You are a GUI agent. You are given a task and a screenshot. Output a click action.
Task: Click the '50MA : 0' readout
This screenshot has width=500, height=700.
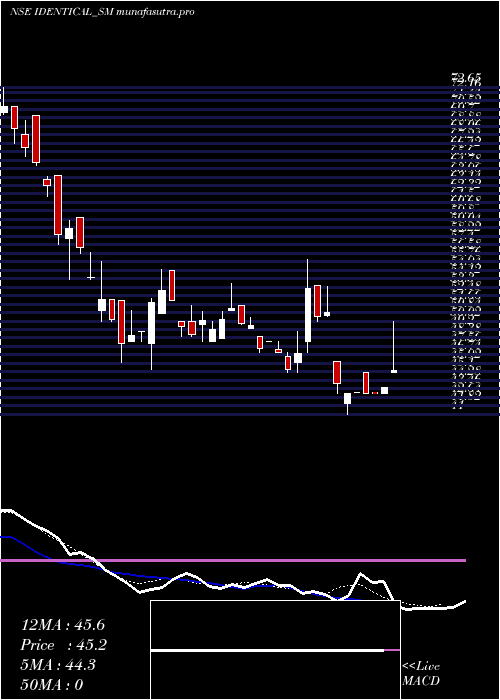52,685
